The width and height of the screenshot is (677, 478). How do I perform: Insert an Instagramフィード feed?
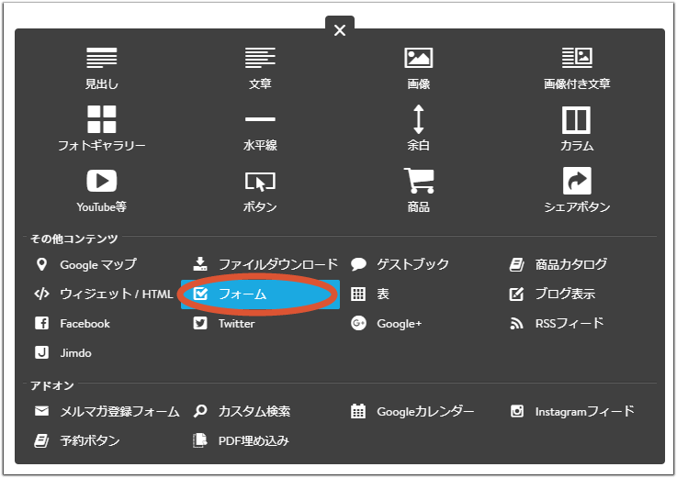click(x=572, y=412)
